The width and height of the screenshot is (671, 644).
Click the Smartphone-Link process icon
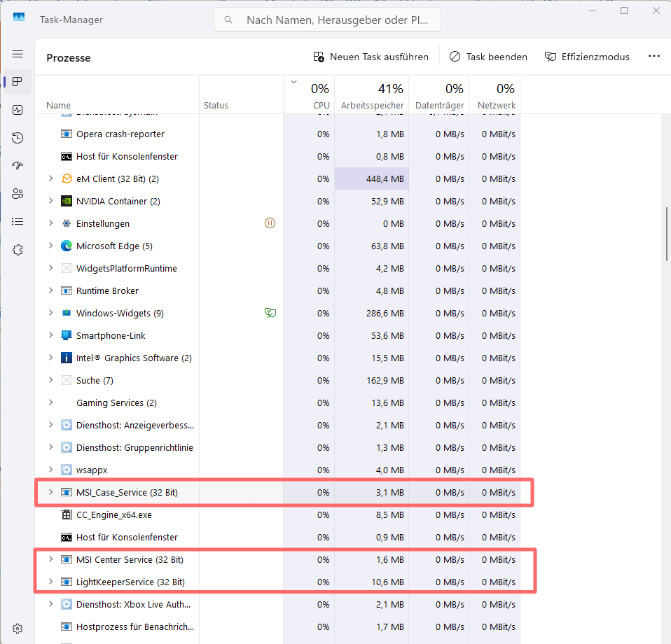tap(67, 335)
